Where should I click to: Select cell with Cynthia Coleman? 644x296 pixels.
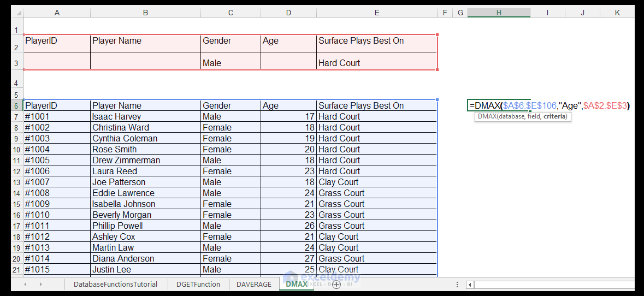pos(145,138)
